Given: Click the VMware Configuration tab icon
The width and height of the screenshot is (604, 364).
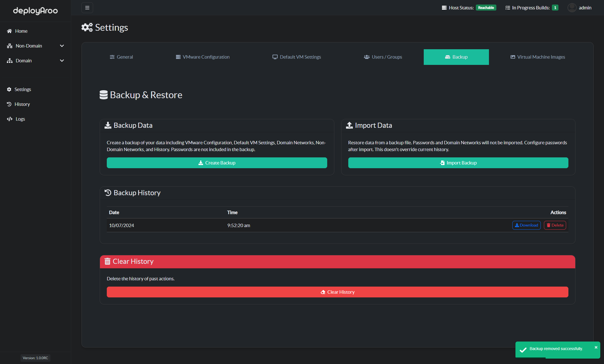Looking at the screenshot, I should coord(178,57).
